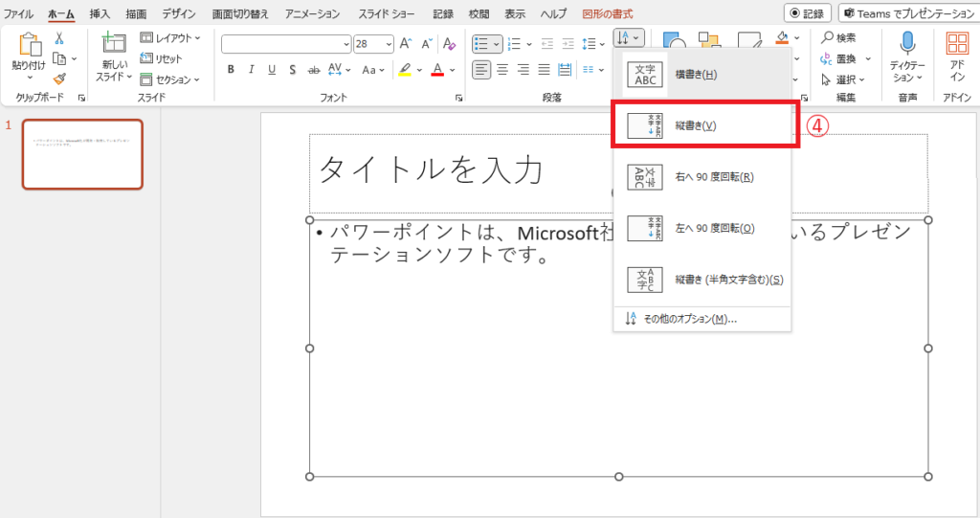Click Present in Teams button
This screenshot has height=518, width=980.
[909, 13]
